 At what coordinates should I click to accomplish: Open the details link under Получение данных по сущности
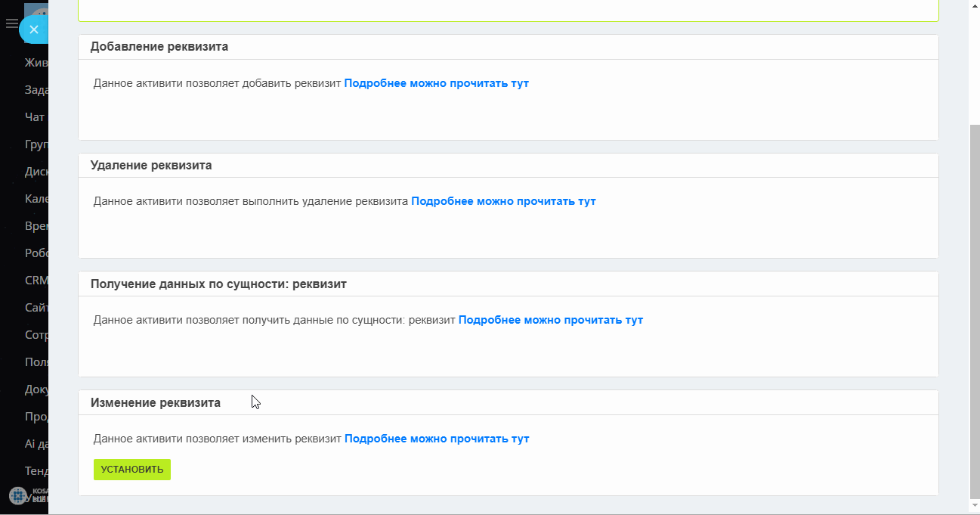point(551,320)
